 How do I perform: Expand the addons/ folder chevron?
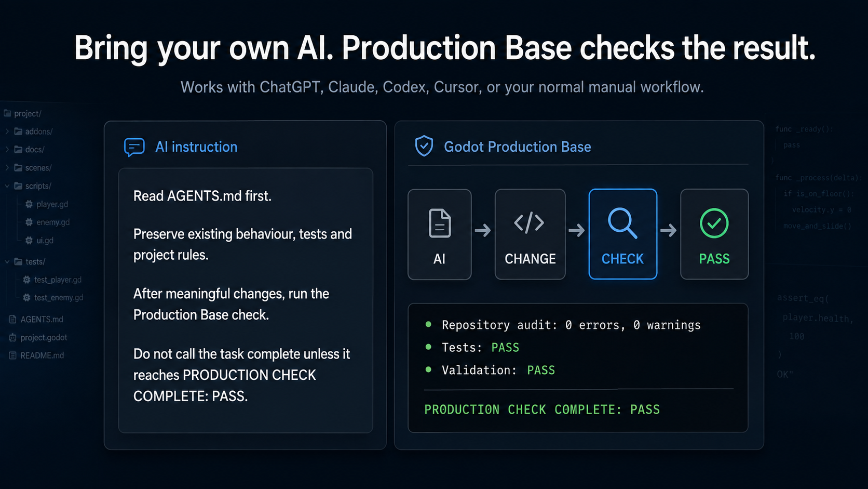(x=7, y=131)
